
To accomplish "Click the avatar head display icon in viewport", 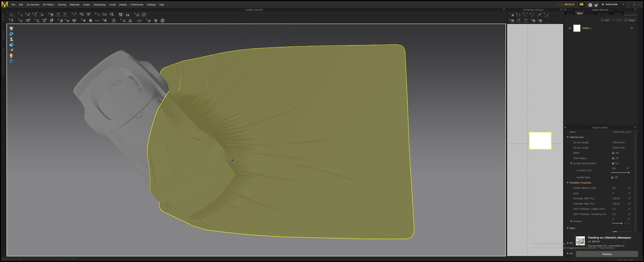I will 11,56.
